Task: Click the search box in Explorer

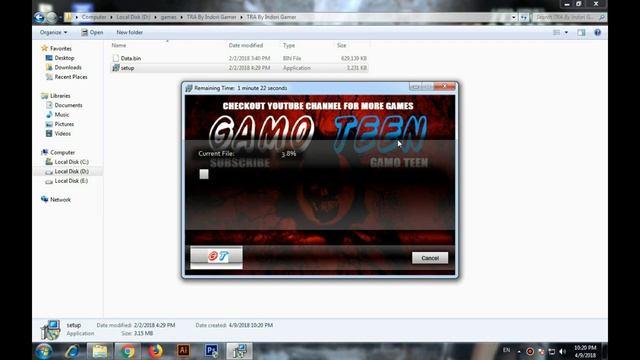Action: (x=569, y=17)
